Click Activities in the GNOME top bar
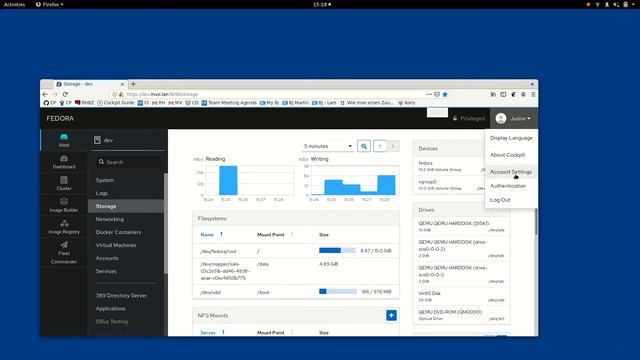640x360 pixels. click(14, 4)
